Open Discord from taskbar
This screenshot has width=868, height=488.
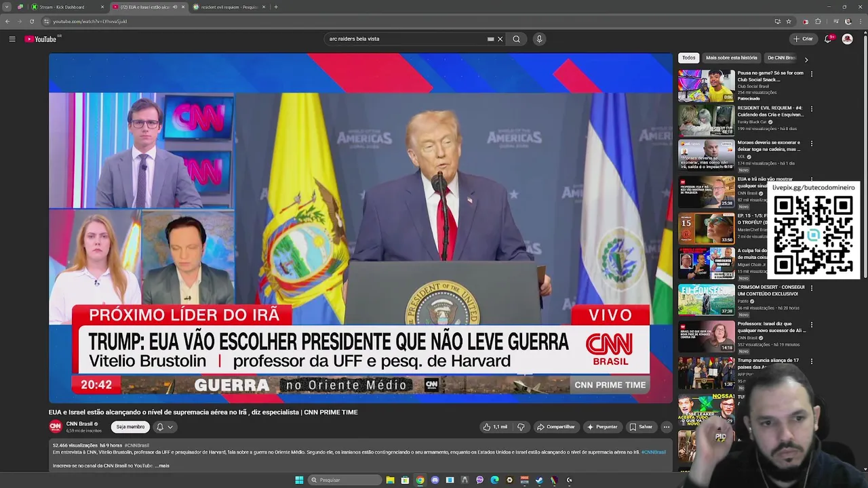(x=435, y=480)
